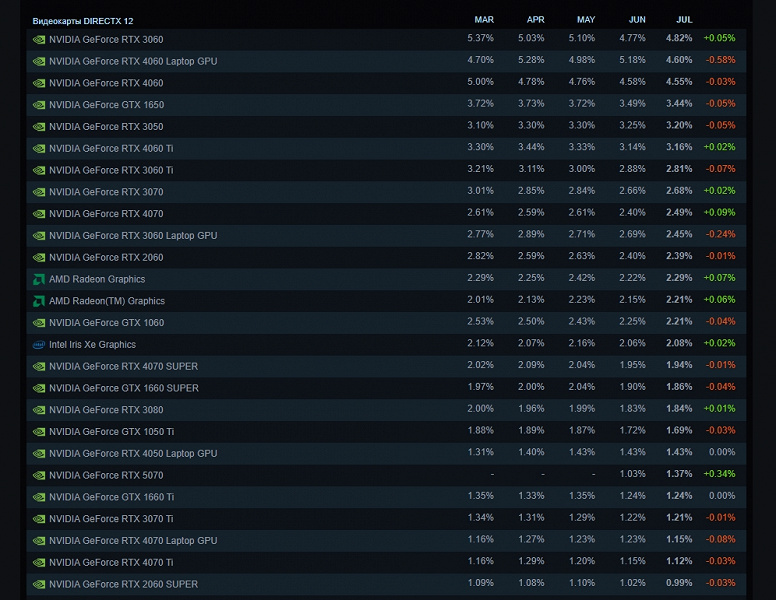776x600 pixels.
Task: Click the NVIDIA logo beside GTX 1050 Ti
Action: tap(39, 432)
